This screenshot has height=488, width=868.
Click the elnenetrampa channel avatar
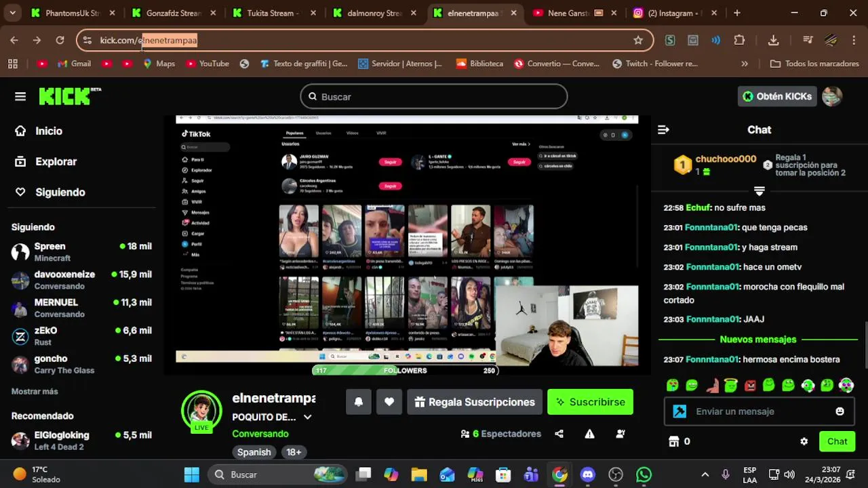(x=201, y=410)
